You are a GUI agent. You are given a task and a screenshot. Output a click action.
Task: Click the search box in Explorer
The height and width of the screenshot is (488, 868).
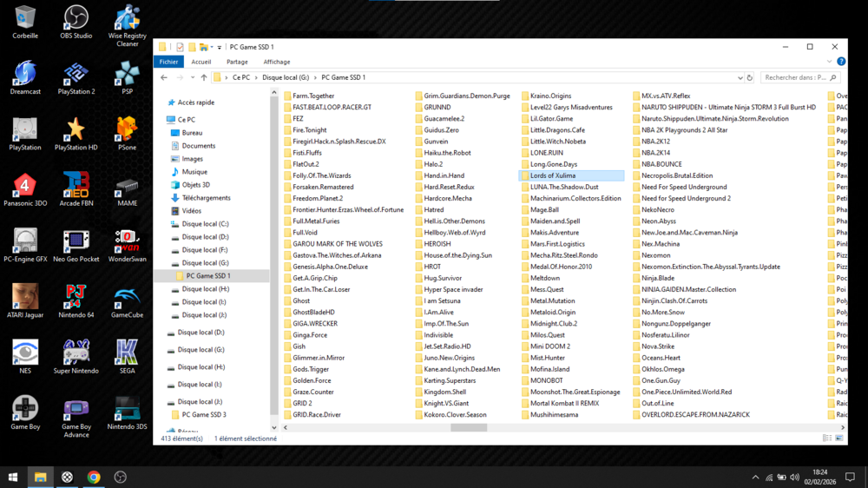[x=794, y=77]
